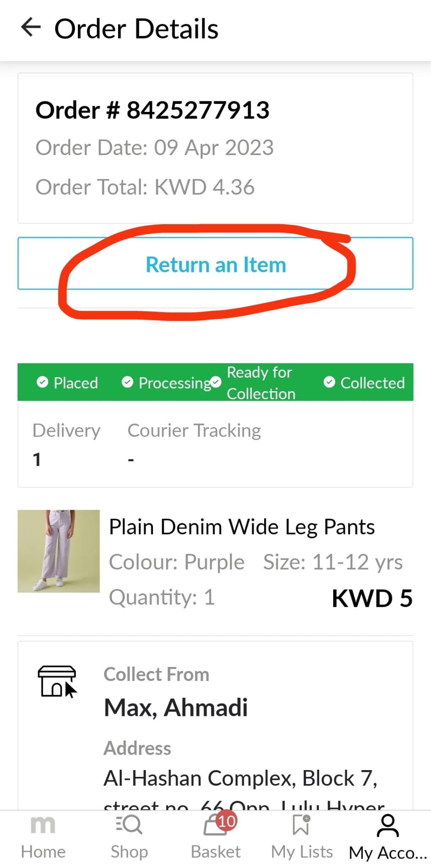Open the My Lists bookmark icon
The height and width of the screenshot is (868, 431).
[301, 825]
